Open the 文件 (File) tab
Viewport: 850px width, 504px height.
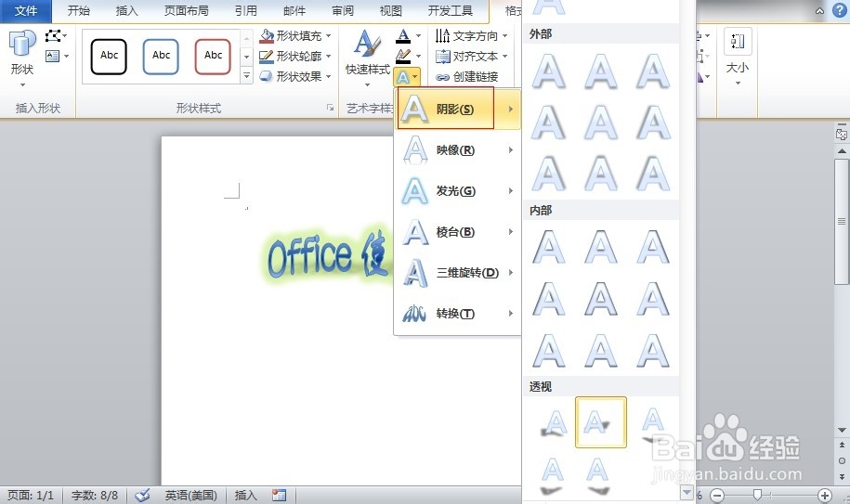[25, 11]
